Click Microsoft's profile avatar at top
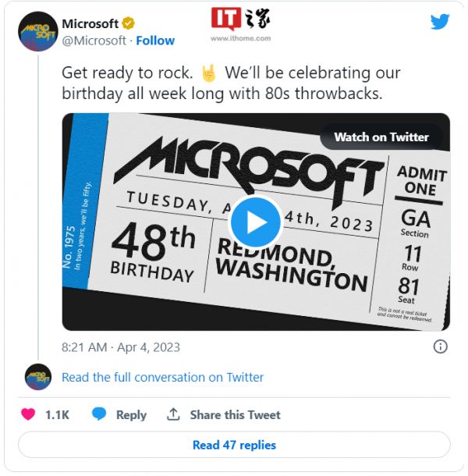Screen dimensions: 468x476 (37, 32)
